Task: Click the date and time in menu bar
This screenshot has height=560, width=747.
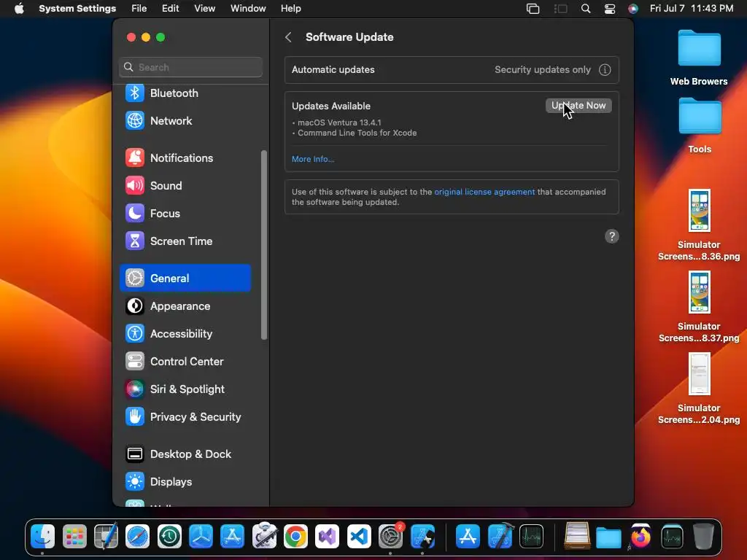Action: click(x=692, y=9)
